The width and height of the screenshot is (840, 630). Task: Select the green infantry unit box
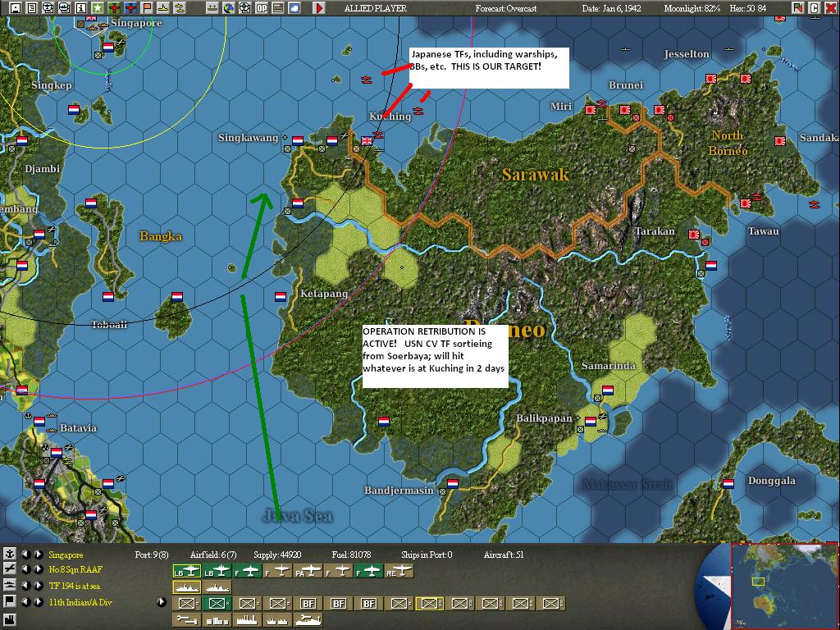coord(217,603)
